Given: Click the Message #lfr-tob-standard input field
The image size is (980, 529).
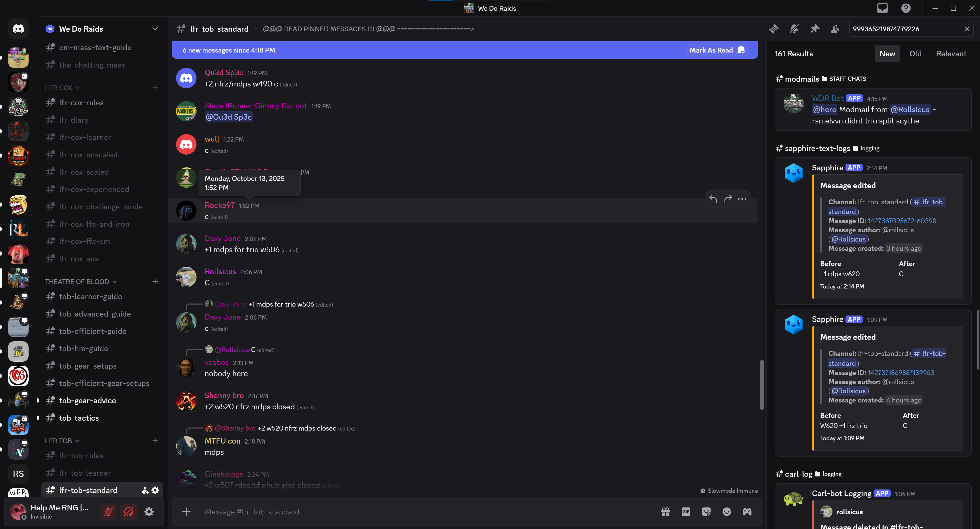Looking at the screenshot, I should click(x=419, y=511).
